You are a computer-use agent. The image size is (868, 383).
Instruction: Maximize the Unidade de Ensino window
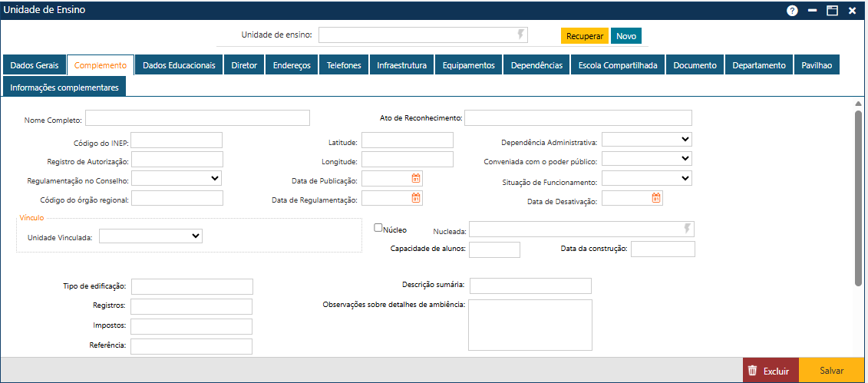tap(832, 11)
